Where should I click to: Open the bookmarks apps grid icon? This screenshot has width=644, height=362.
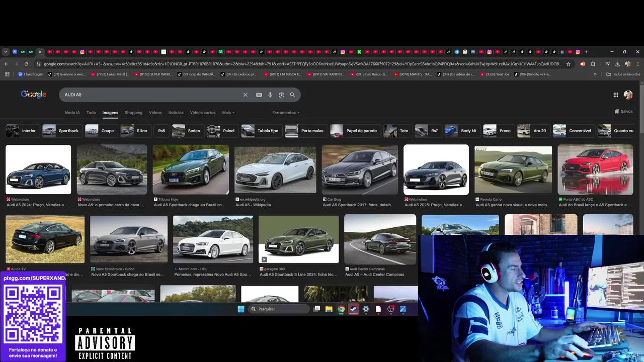[7, 74]
